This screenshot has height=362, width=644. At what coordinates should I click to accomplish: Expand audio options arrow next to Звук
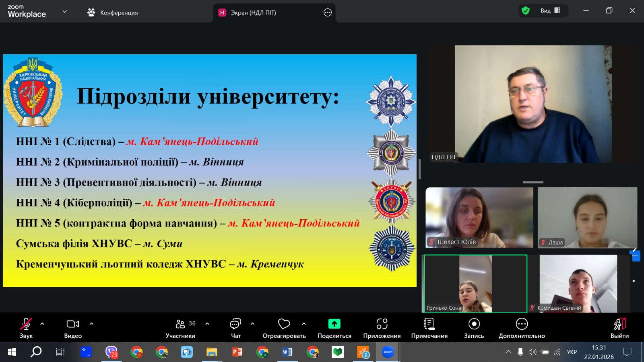[42, 324]
